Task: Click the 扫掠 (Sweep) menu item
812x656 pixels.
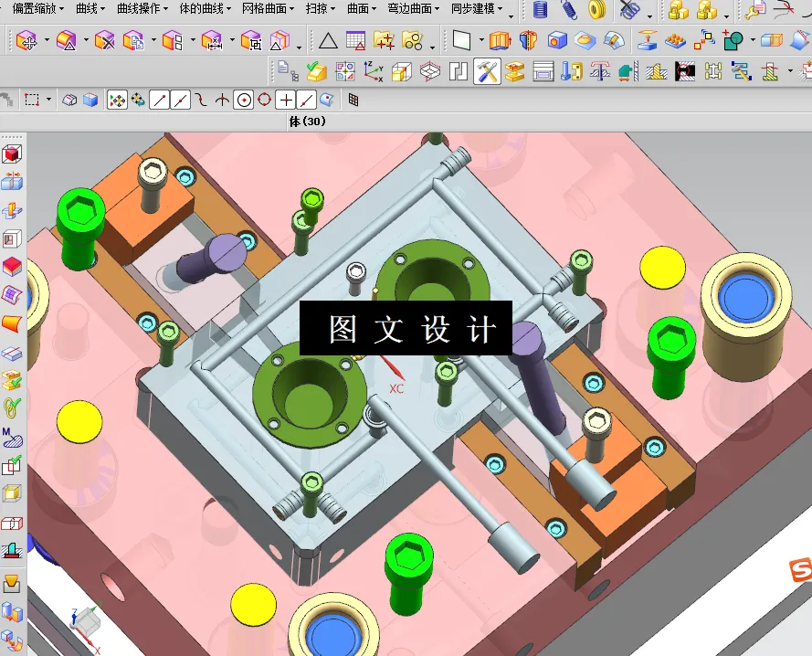Action: (315, 9)
